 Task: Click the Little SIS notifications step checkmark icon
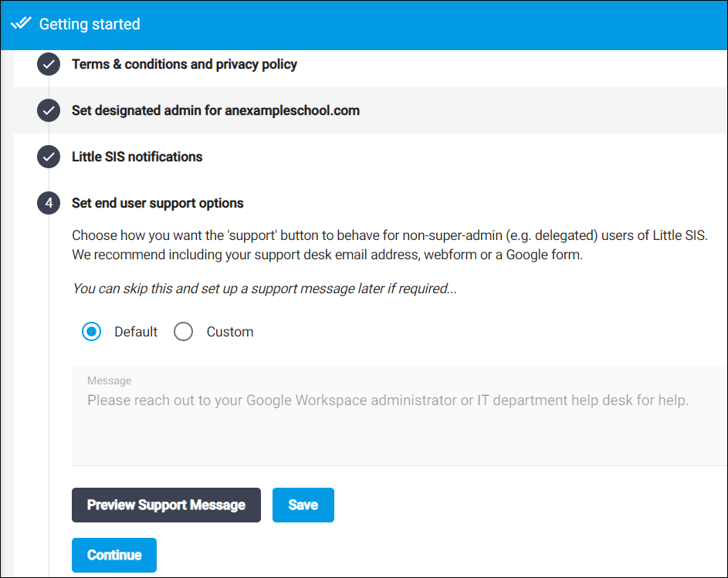click(x=49, y=157)
